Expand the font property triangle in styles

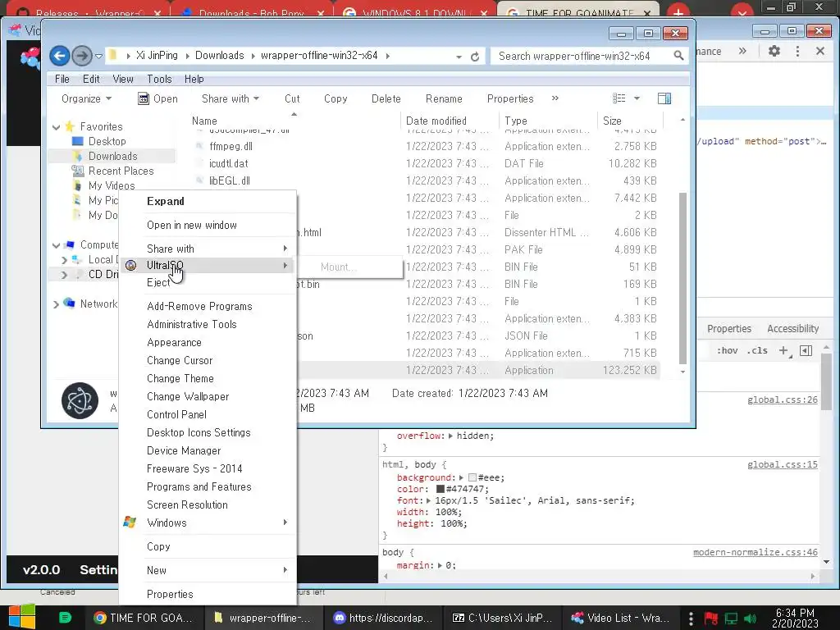coord(428,501)
